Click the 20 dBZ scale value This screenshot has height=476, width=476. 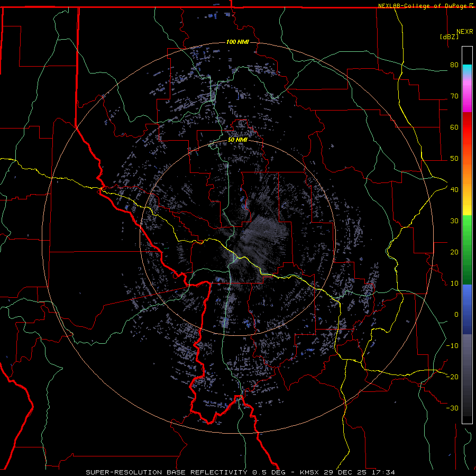click(x=454, y=252)
